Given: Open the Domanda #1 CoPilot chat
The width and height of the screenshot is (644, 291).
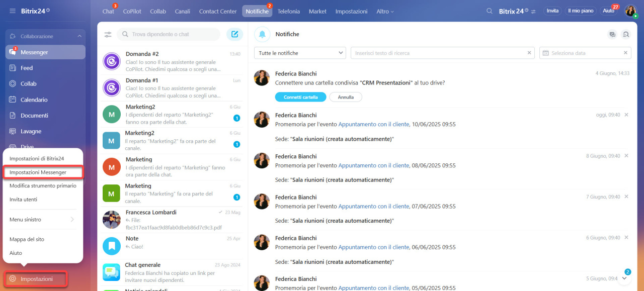Looking at the screenshot, I should [x=173, y=87].
